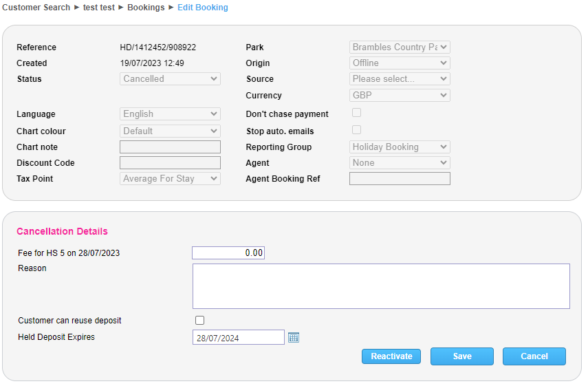Select the Chart colour dropdown
This screenshot has height=386, width=588.
[x=170, y=131]
